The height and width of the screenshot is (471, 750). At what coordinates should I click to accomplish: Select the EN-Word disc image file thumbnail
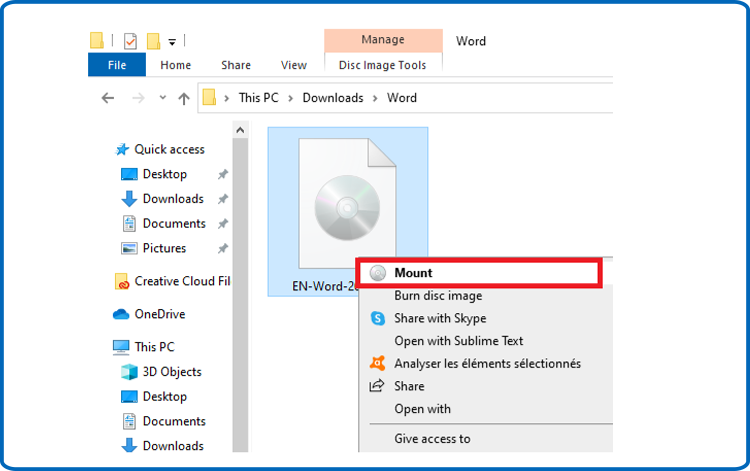click(347, 203)
